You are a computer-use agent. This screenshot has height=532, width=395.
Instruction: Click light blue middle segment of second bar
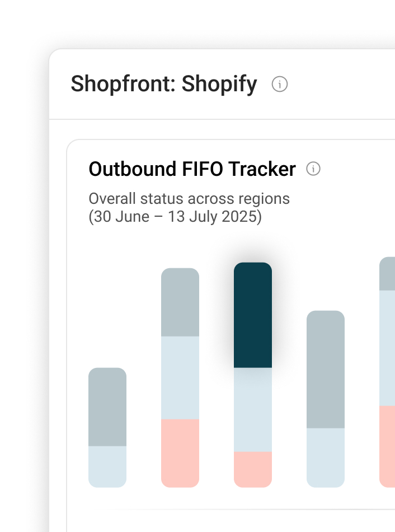coord(180,377)
